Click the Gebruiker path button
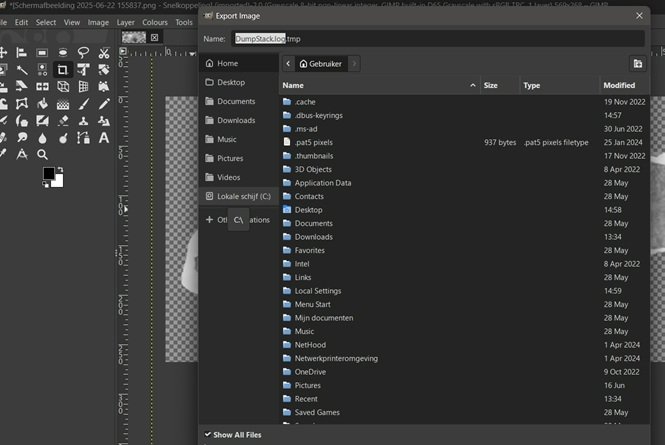Screen dimensions: 665x445 (321, 63)
